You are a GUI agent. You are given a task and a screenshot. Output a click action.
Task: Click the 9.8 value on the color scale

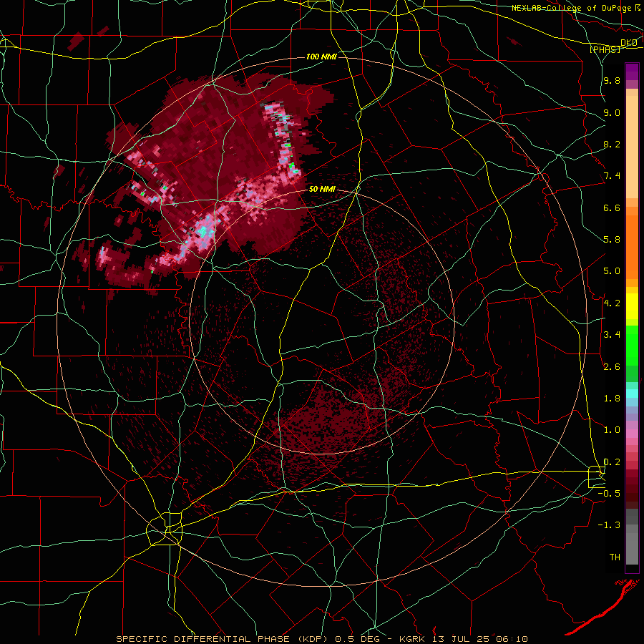pyautogui.click(x=612, y=81)
